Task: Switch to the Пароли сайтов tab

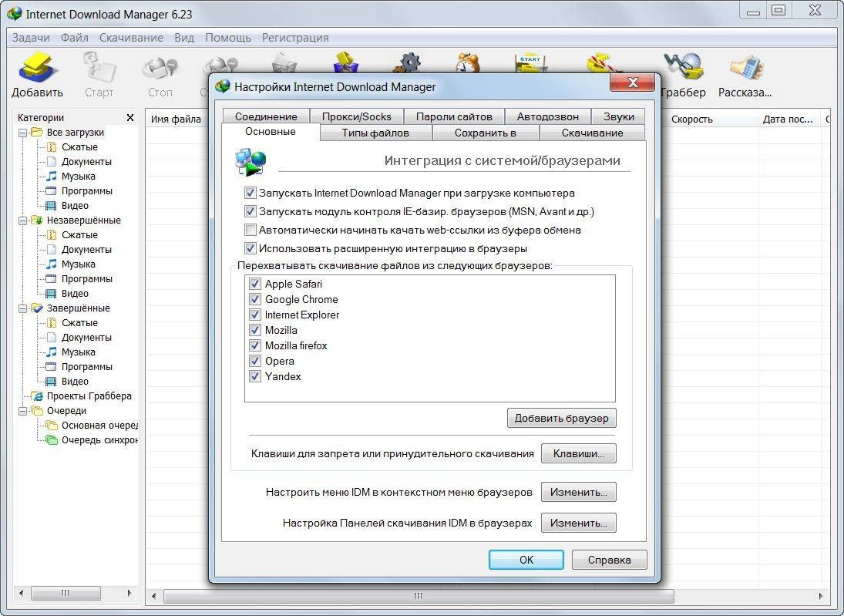Action: [x=454, y=116]
